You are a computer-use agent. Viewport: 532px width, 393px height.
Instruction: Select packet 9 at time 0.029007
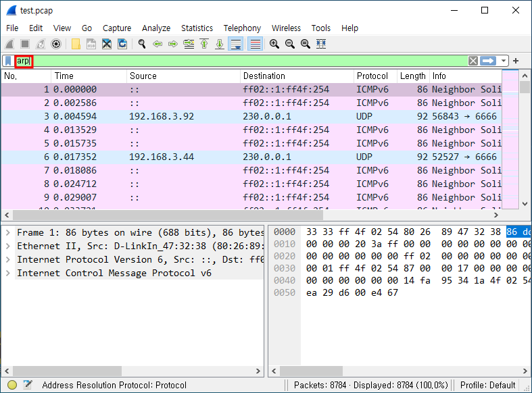coord(251,198)
